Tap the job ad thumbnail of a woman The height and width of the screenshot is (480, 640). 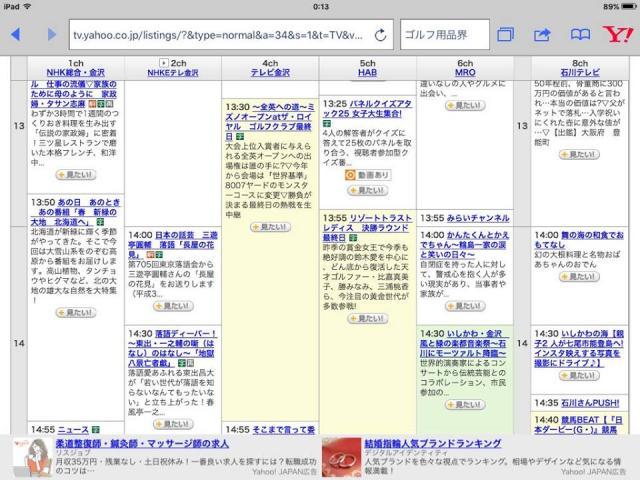coord(32,457)
